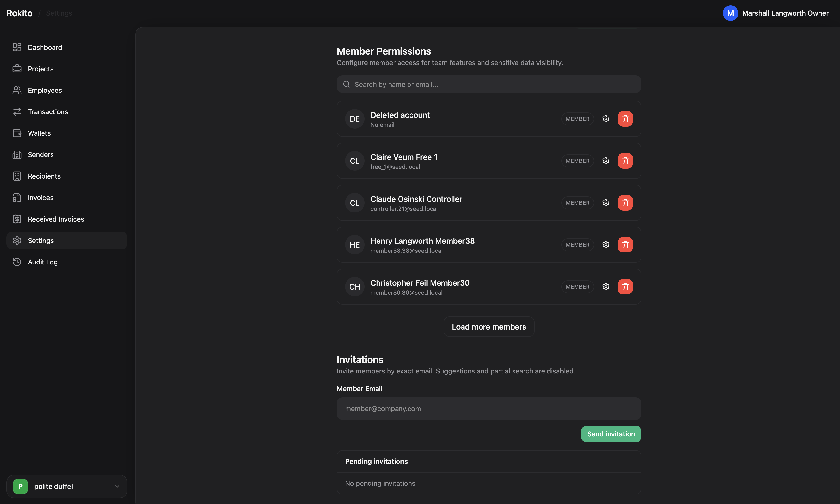Click the search magnifier in Member Permissions
This screenshot has height=504, width=840.
346,84
